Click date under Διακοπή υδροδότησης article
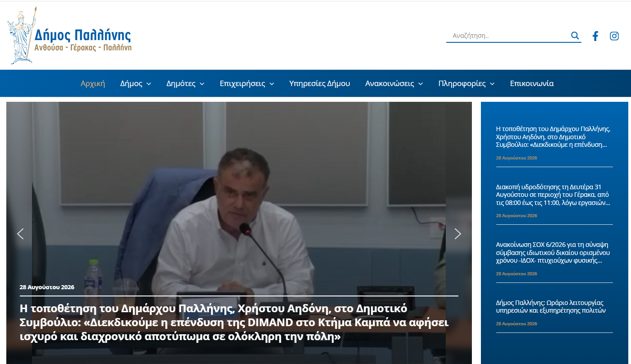Screen dimensions: 631x364 pyautogui.click(x=517, y=216)
